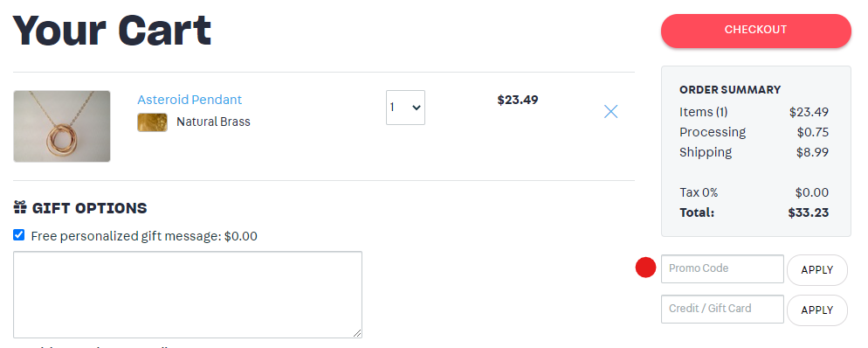Click inside the gift message text area
Image resolution: width=868 pixels, height=348 pixels.
(x=188, y=295)
